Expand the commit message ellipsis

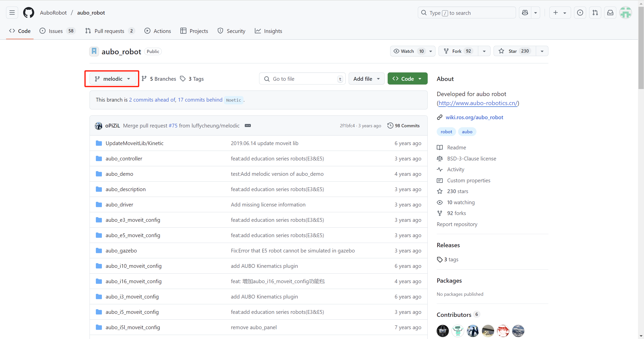248,125
